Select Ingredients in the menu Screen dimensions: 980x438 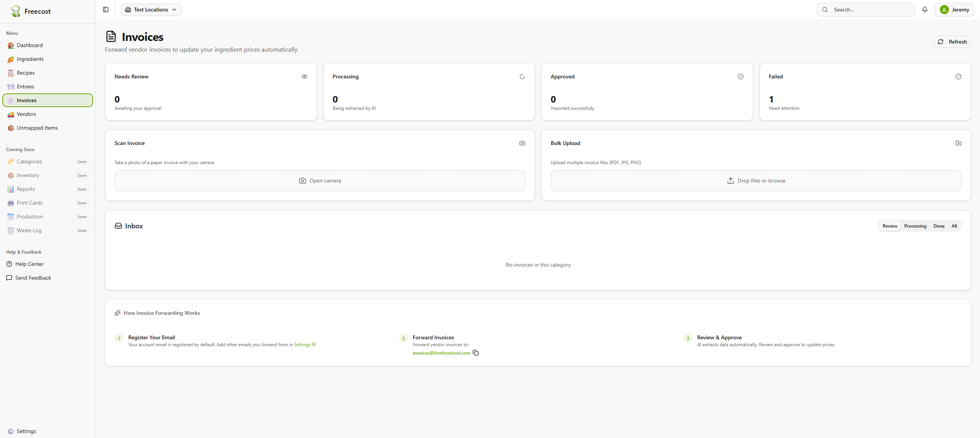[x=30, y=59]
